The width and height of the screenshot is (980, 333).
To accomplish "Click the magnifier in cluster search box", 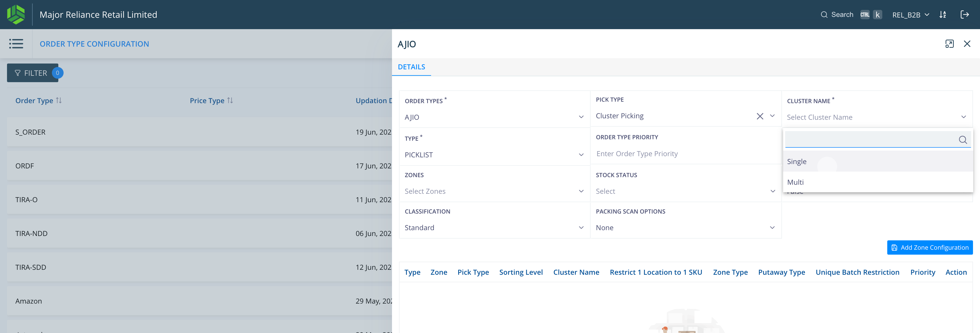I will click(x=963, y=140).
